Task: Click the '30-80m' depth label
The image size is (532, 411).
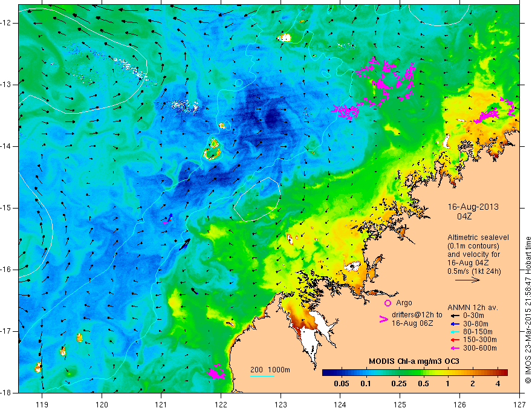Action: click(476, 323)
